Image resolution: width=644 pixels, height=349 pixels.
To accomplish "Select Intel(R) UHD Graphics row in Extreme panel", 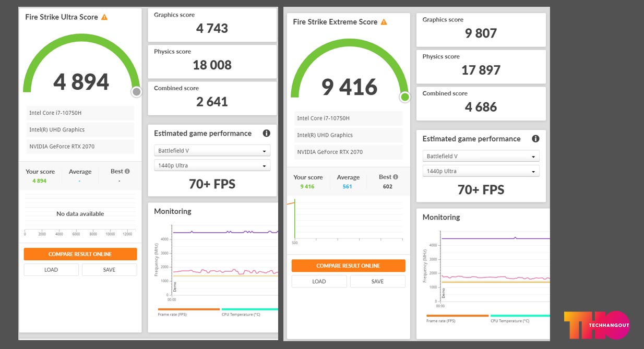I will coord(348,135).
